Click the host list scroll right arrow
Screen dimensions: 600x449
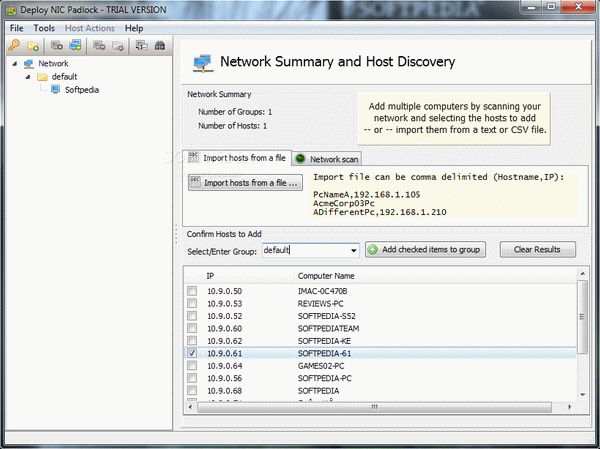tap(569, 407)
